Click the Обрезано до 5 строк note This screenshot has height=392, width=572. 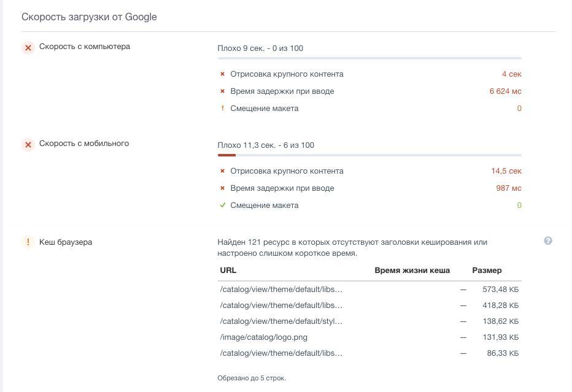click(251, 378)
